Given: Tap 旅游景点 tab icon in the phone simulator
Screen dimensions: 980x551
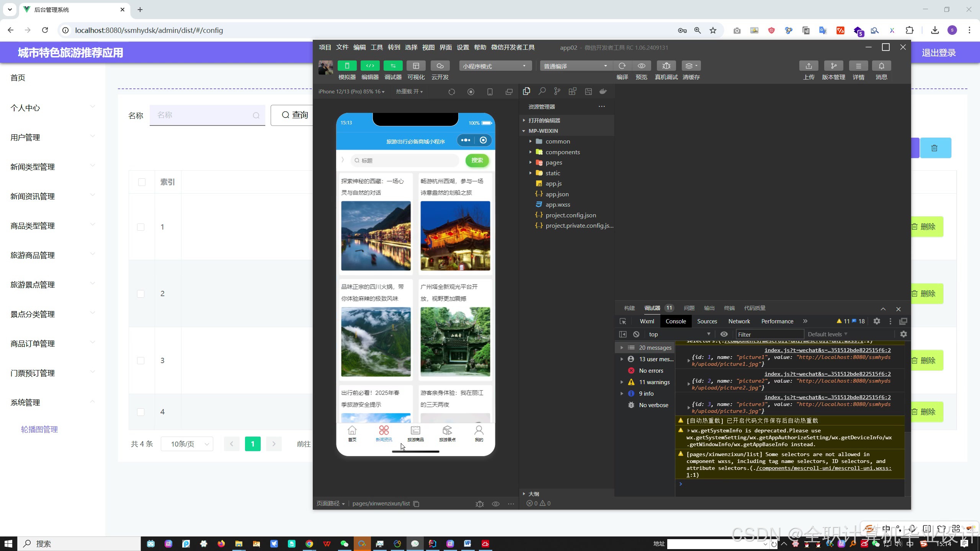Looking at the screenshot, I should click(x=447, y=430).
